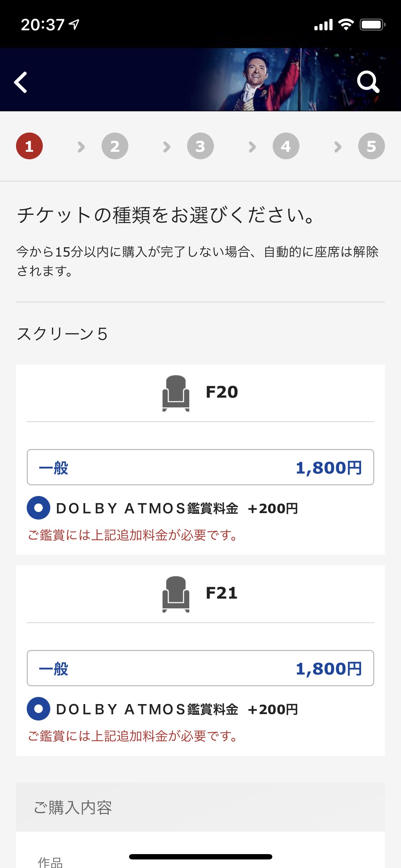
Task: Open ticket type dropdown for F20
Action: (200, 467)
